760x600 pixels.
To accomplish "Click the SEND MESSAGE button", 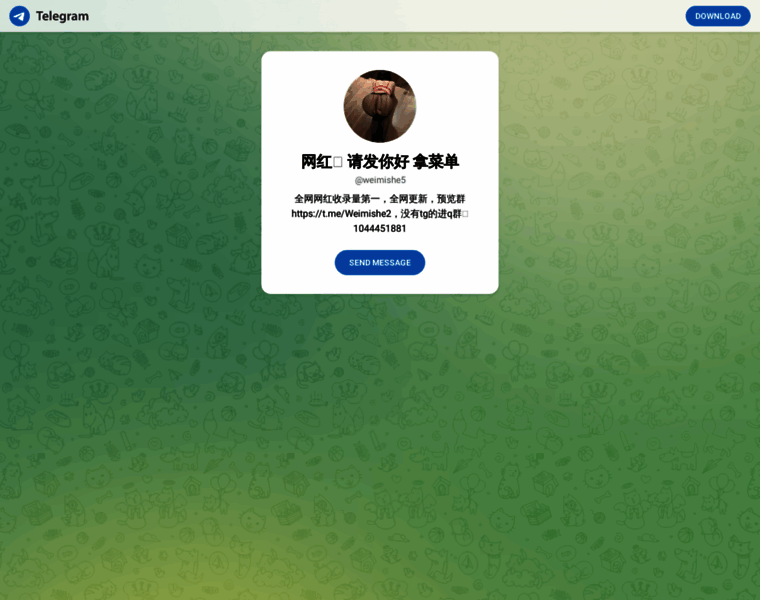I will point(380,263).
